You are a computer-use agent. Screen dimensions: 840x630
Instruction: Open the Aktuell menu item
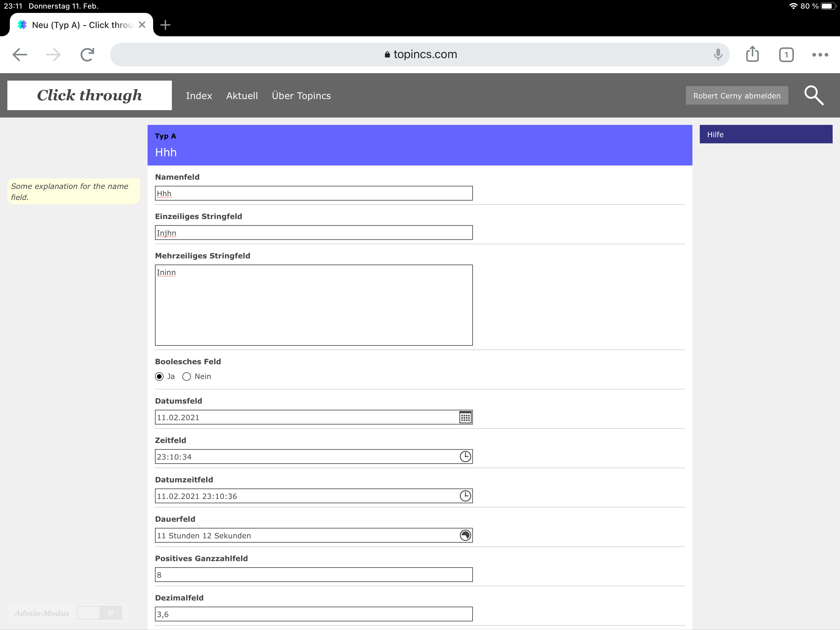(242, 96)
